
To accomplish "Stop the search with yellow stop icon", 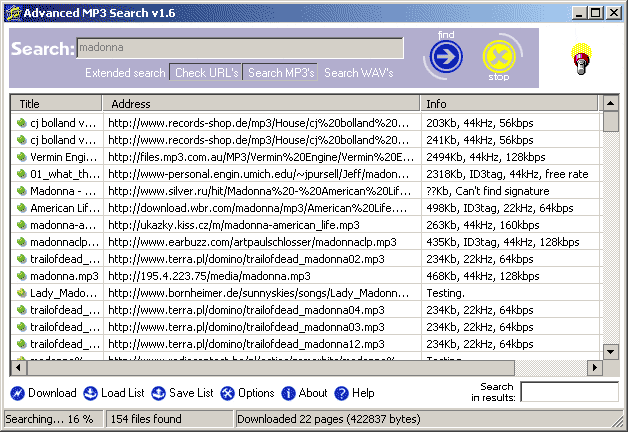I will 499,56.
